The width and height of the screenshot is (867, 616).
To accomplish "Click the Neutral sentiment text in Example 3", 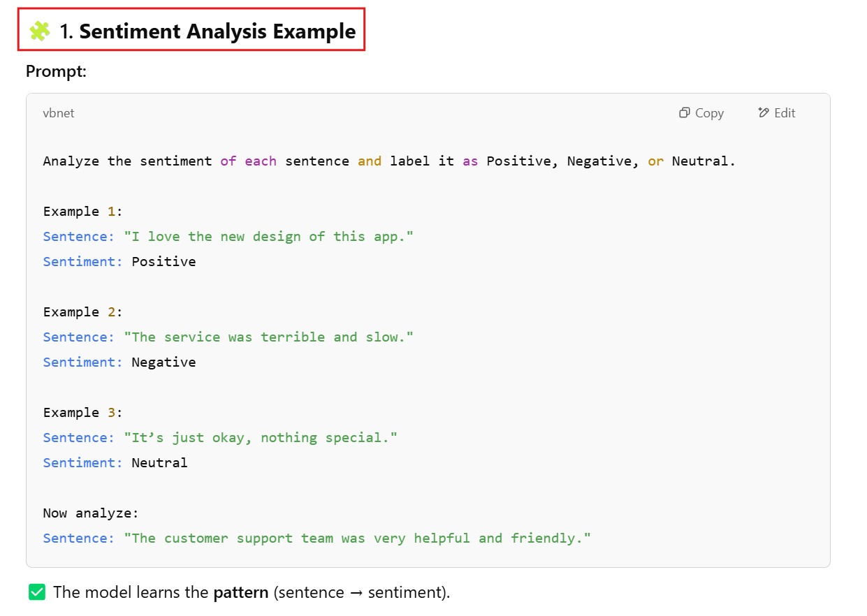I will click(160, 462).
